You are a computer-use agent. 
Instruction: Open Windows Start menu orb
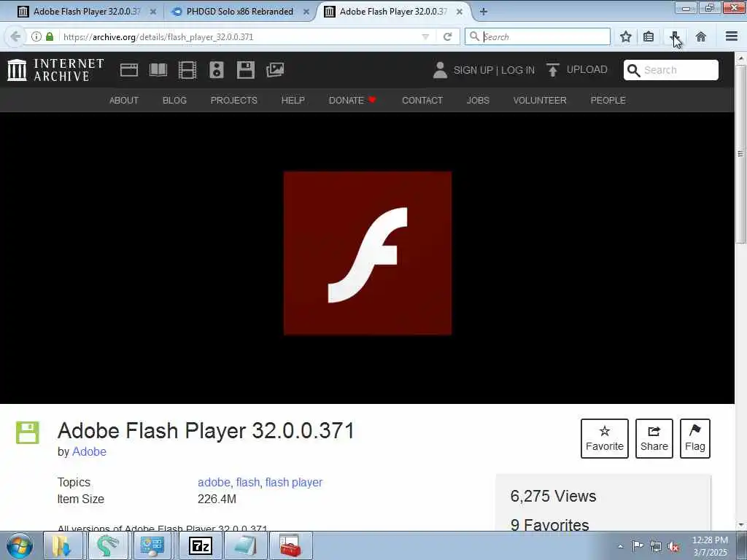tap(20, 545)
